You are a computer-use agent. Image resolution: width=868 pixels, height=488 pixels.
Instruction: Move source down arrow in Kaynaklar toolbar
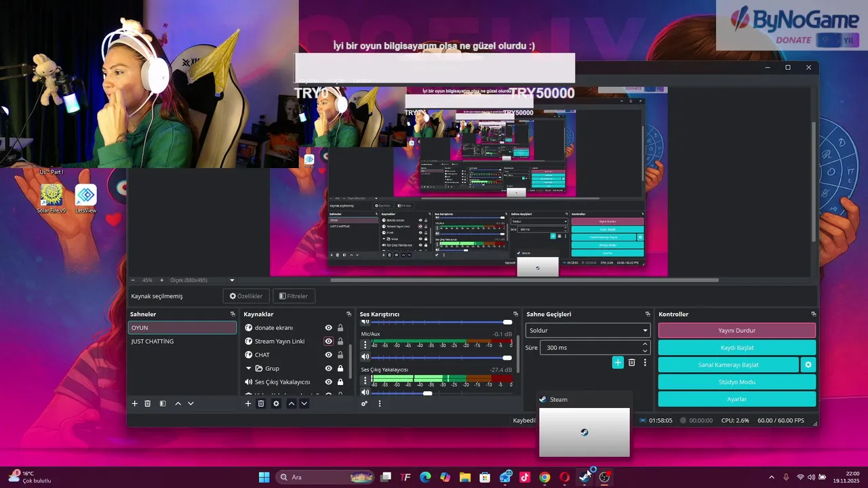[x=304, y=403]
